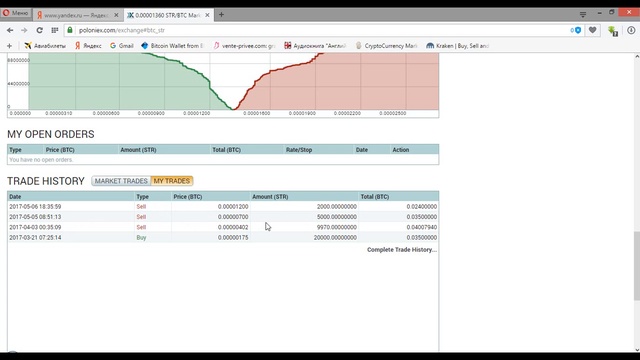640x360 pixels.
Task: Select the 2017-05-06 18:35:59 trade row
Action: (223, 207)
